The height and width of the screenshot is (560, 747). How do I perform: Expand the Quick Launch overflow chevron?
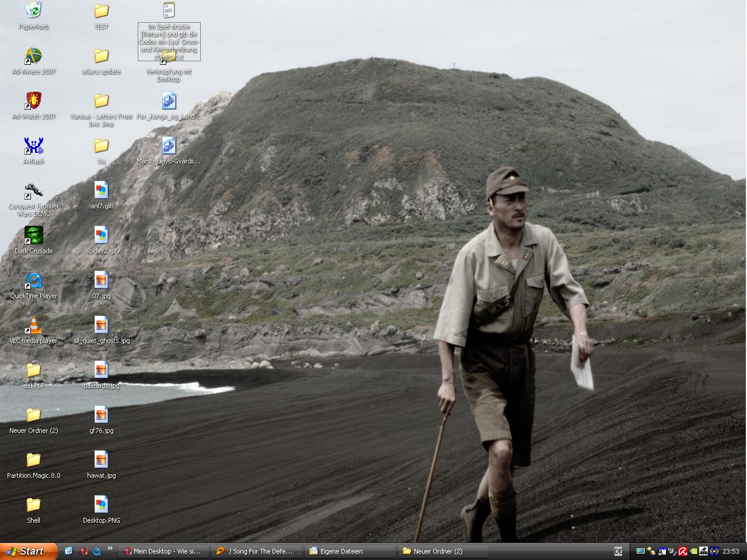(x=110, y=549)
